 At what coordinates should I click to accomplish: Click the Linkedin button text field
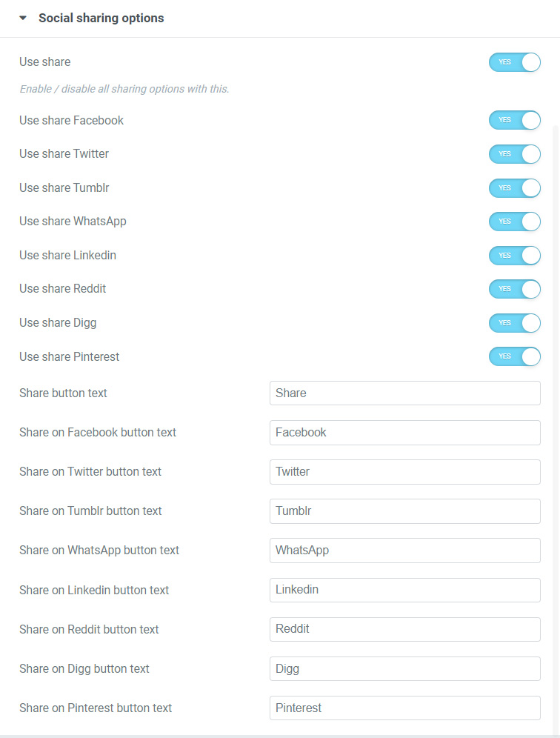tap(404, 590)
